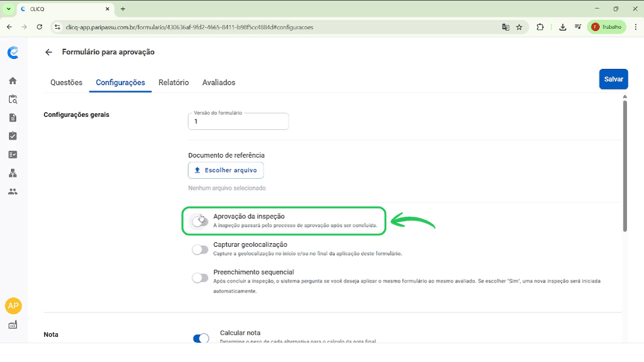This screenshot has width=644, height=362.
Task: Click the Nenhum arquivo selecionado text
Action: [227, 188]
